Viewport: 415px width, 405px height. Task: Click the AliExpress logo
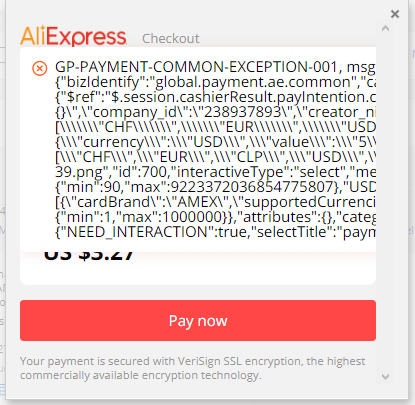(73, 36)
